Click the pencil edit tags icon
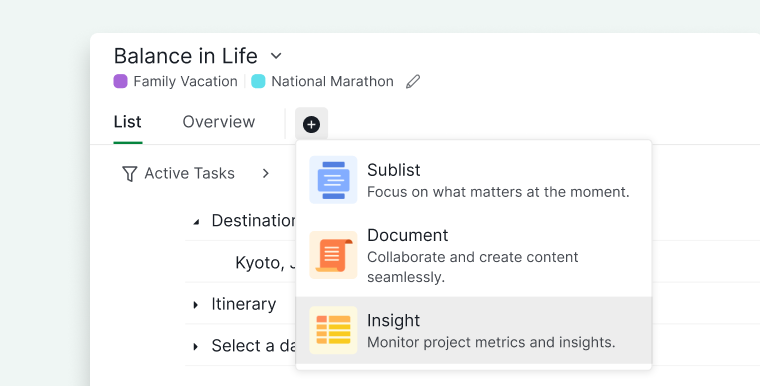The width and height of the screenshot is (760, 386). 413,81
